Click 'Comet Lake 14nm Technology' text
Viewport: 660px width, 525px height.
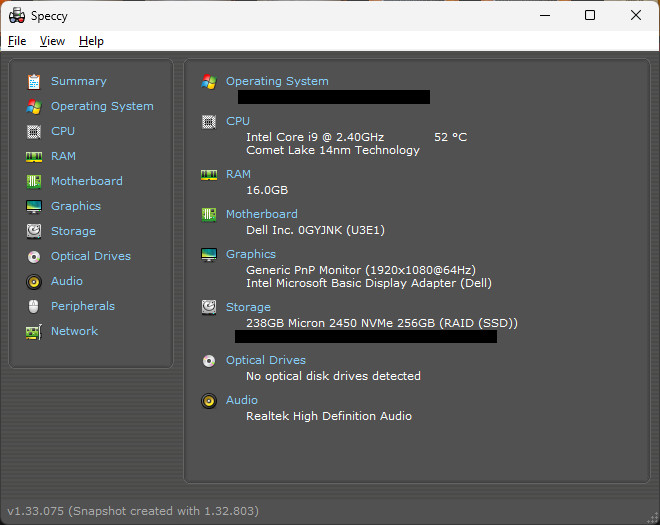tap(333, 150)
